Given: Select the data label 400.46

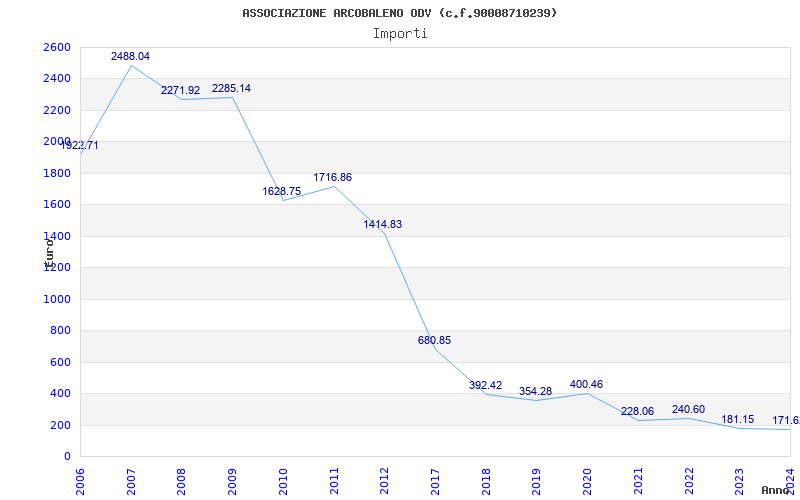Looking at the screenshot, I should point(586,384).
